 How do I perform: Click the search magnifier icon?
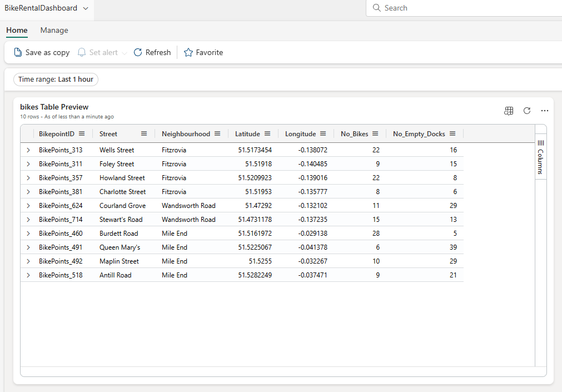coord(376,8)
